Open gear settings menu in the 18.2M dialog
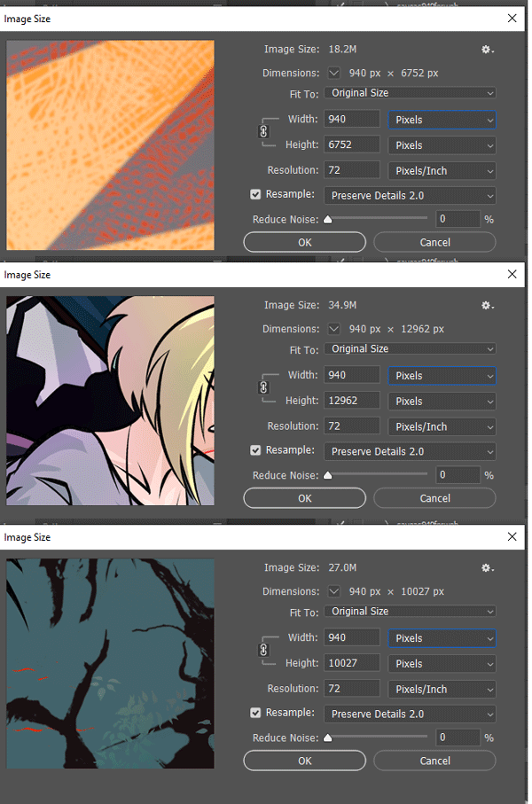532x804 pixels. 487,50
